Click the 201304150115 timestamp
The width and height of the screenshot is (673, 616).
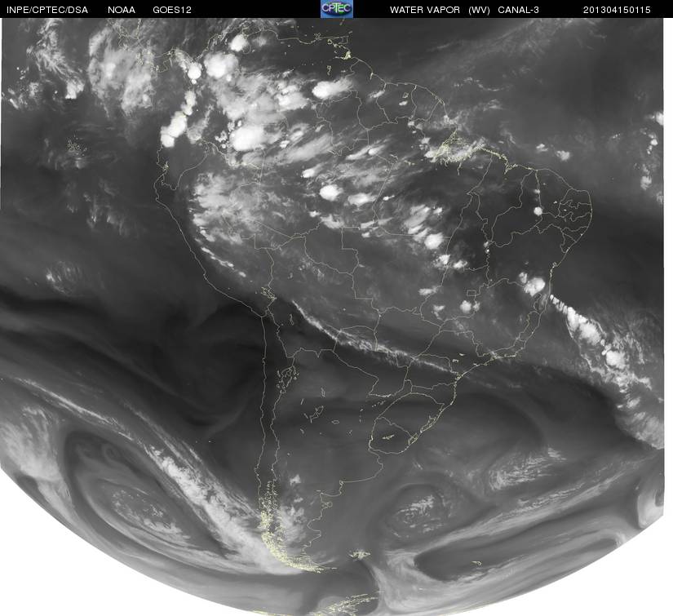pos(617,10)
